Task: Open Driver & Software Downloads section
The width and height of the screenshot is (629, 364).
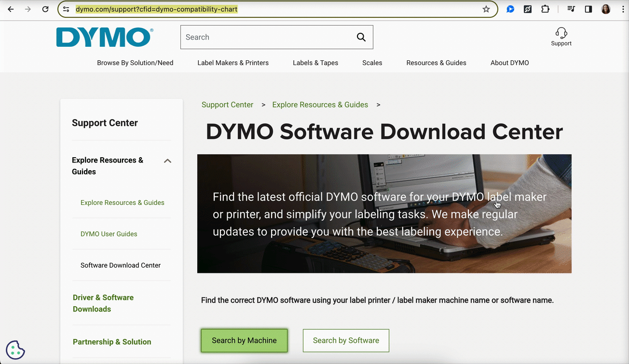Action: (x=104, y=303)
